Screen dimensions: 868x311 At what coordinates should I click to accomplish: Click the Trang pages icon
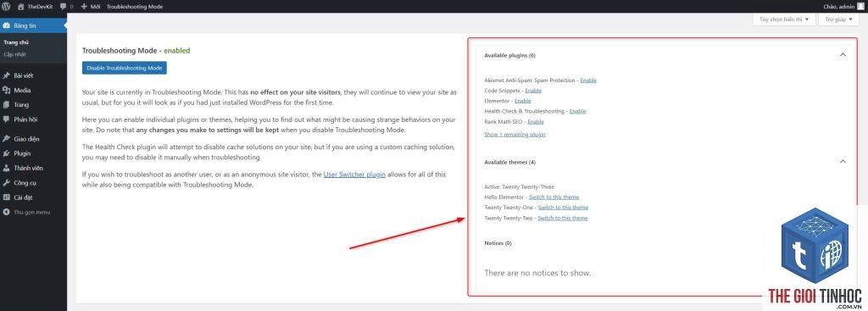(x=6, y=104)
